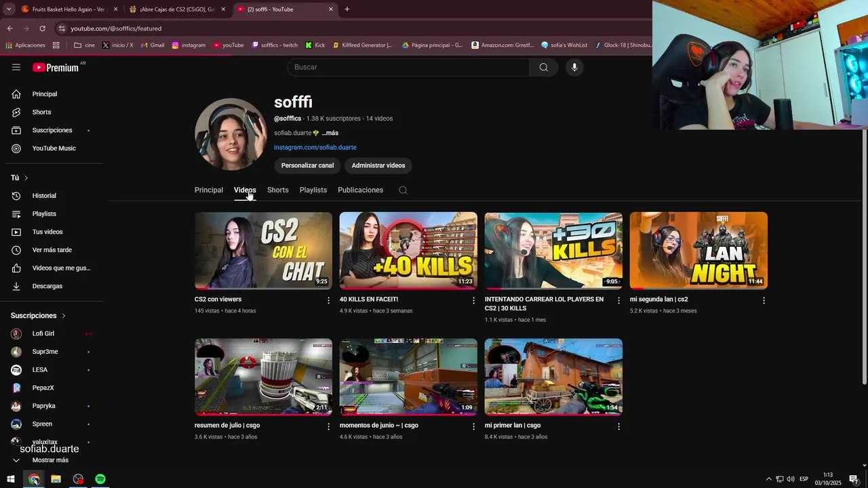Expand the Tú section

20,178
